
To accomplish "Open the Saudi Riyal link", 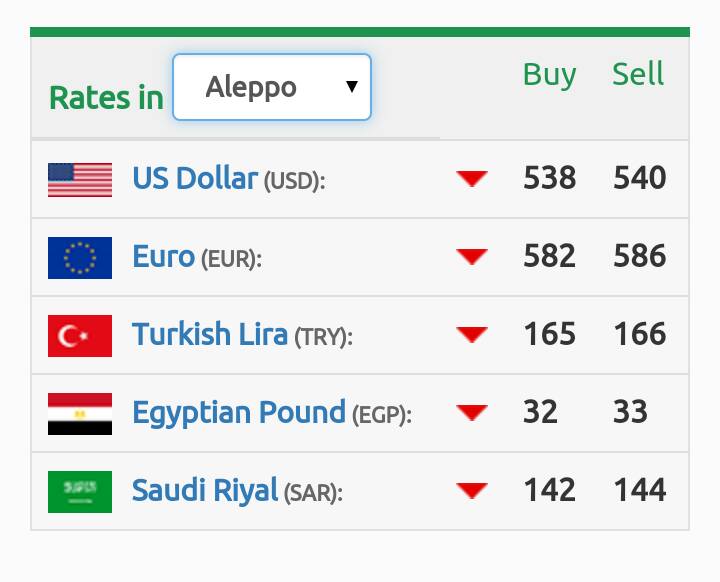I will (205, 490).
